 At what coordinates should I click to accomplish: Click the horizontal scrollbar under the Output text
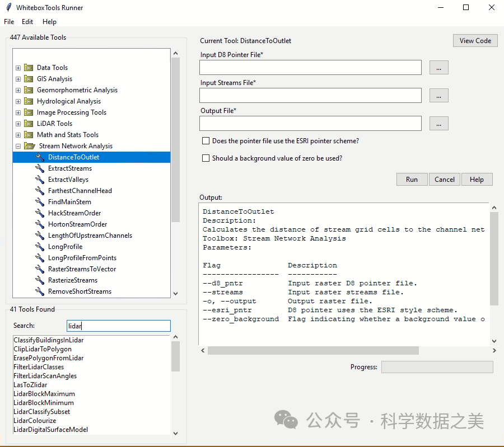click(313, 350)
